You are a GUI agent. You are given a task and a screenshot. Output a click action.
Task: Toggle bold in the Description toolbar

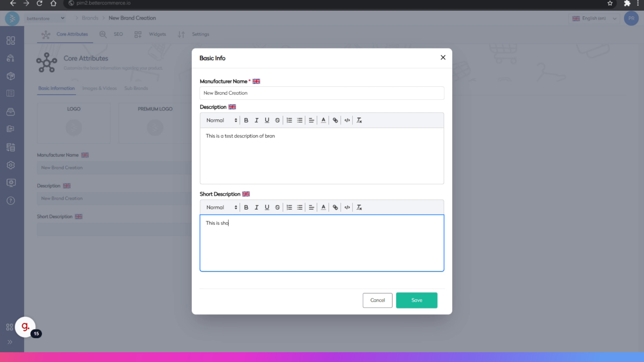pos(246,120)
